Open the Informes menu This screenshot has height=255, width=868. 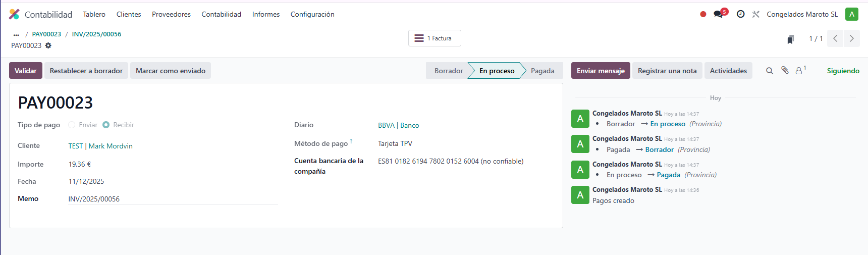click(x=266, y=14)
